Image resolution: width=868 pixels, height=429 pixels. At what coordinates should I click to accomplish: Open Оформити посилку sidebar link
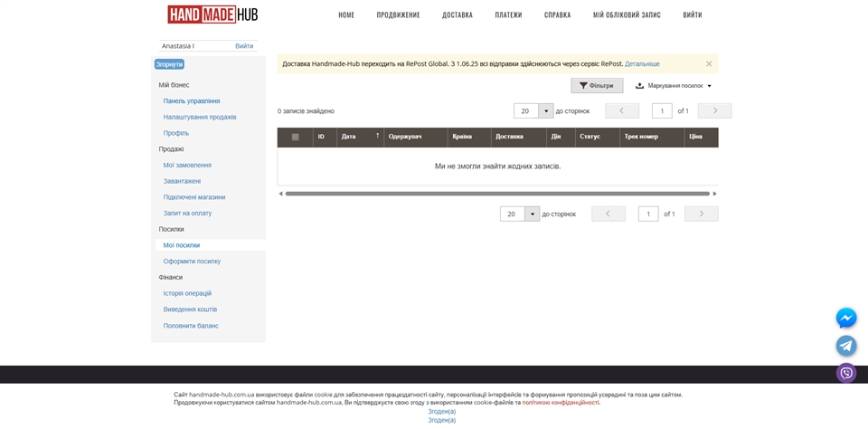tap(192, 262)
